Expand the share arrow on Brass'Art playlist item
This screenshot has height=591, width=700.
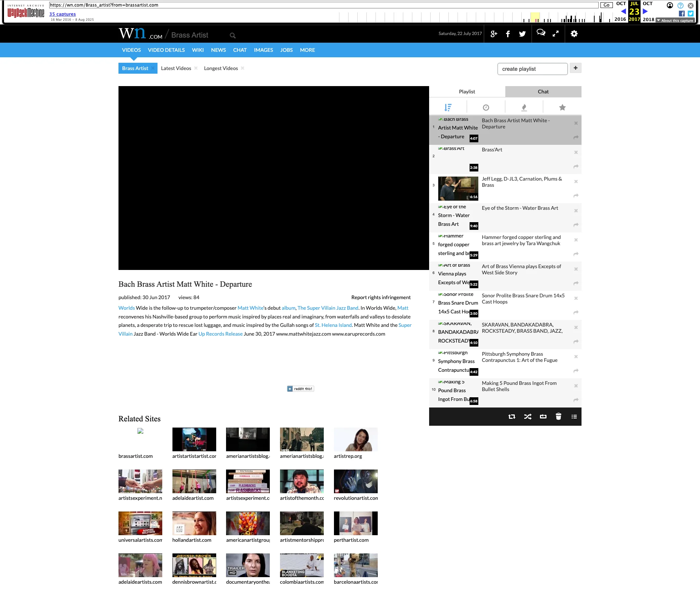(x=576, y=166)
